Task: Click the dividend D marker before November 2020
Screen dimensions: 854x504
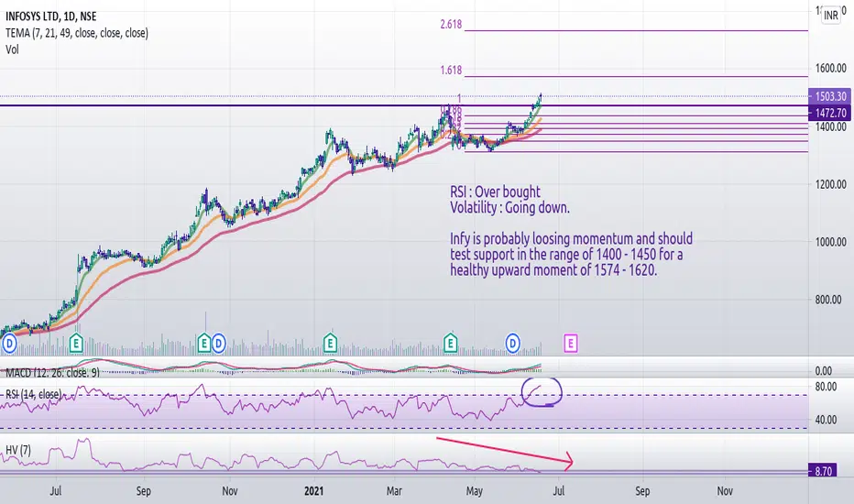Action: [218, 344]
